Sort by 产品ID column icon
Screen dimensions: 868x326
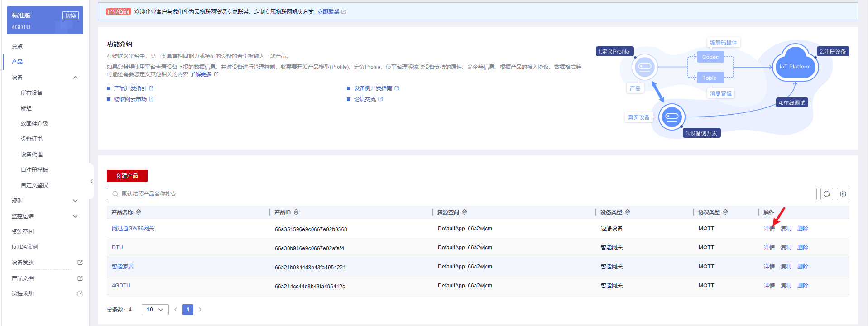pyautogui.click(x=296, y=212)
